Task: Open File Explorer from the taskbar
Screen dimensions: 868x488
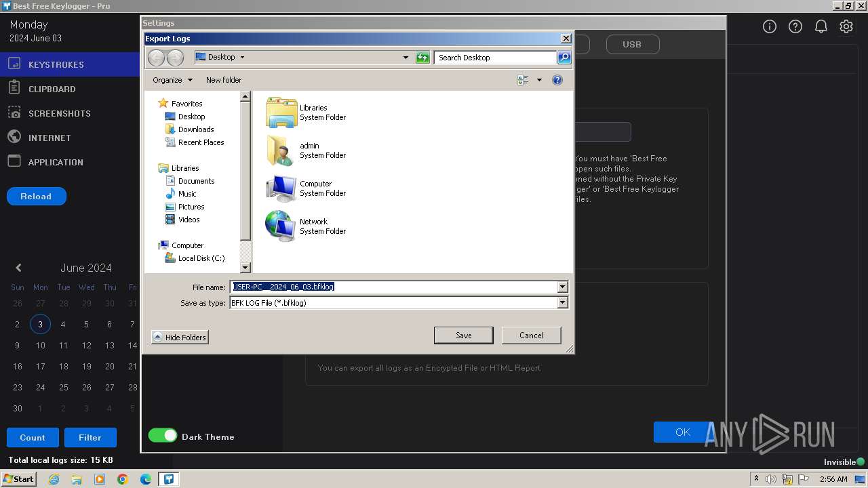Action: click(77, 479)
